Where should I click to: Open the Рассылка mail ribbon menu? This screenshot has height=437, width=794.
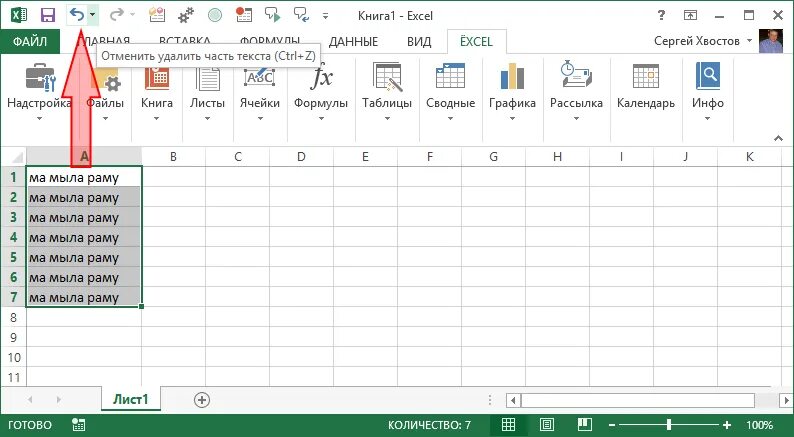[x=576, y=91]
